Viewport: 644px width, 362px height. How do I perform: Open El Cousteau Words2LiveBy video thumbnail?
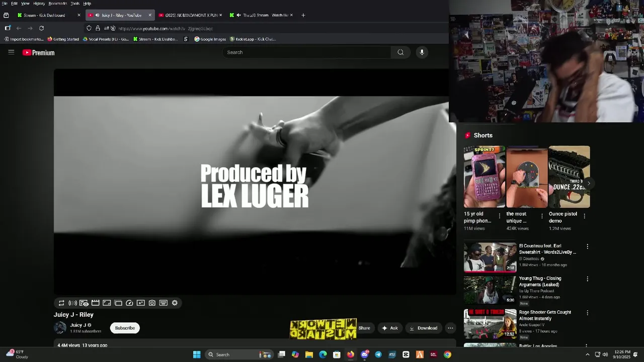coord(490,257)
